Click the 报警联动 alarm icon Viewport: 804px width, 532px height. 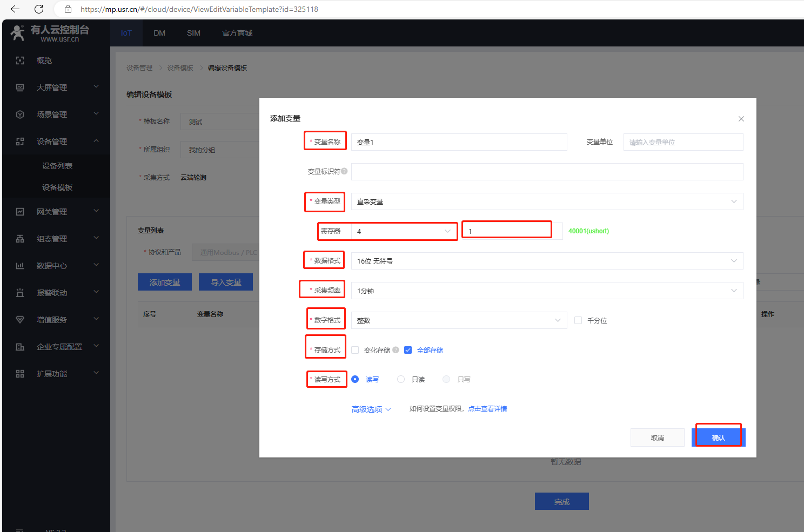[x=20, y=293]
